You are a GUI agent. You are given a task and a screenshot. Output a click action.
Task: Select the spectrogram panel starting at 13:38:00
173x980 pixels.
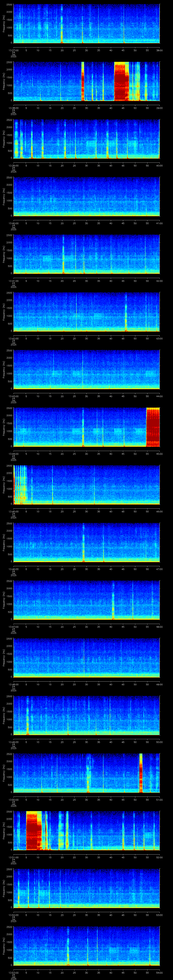[x=86, y=81]
